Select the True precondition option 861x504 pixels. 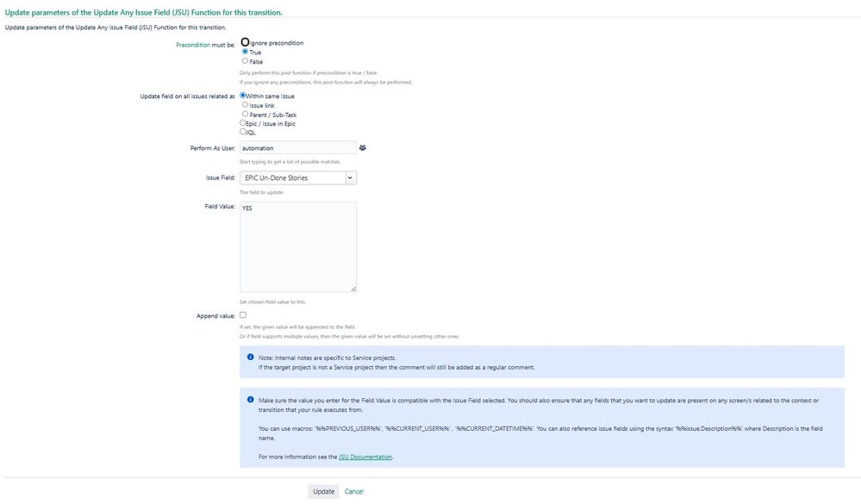[x=244, y=51]
